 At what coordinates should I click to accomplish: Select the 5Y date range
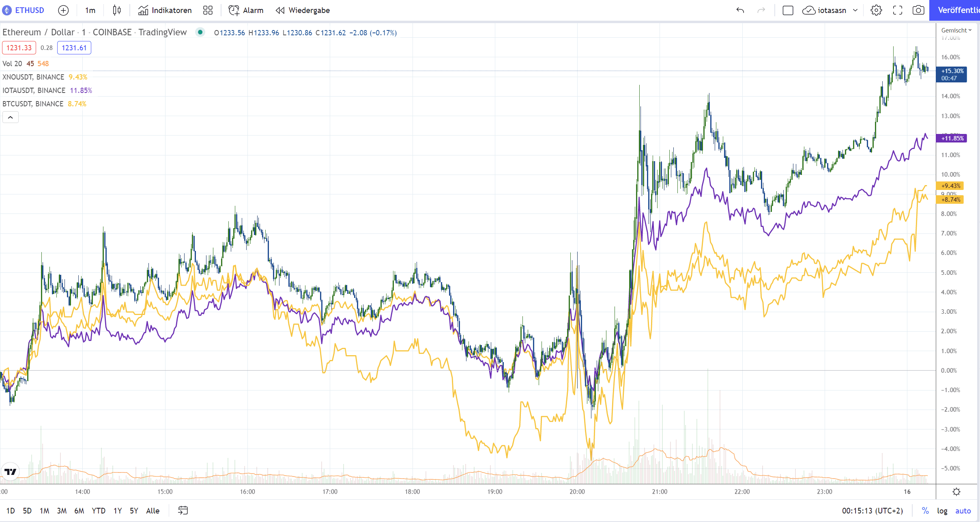point(134,511)
